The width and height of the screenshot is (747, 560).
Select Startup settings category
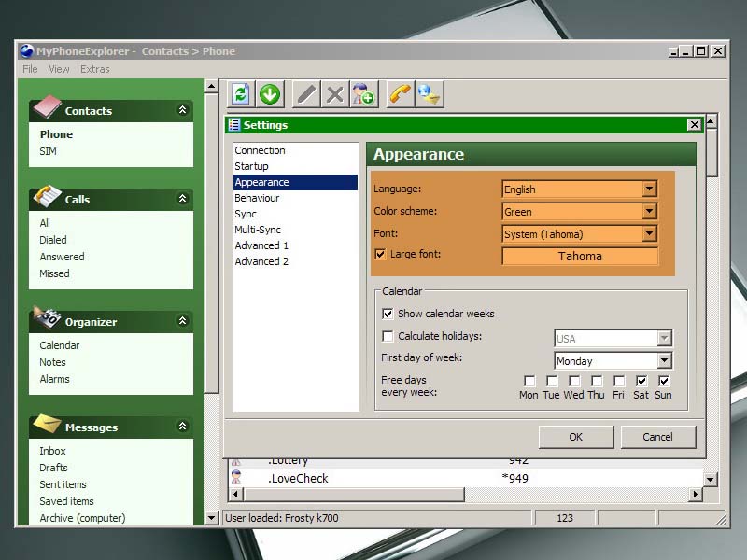tap(295, 166)
